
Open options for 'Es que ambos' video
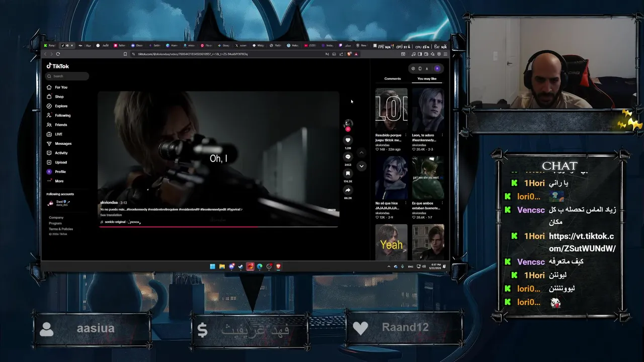442,203
